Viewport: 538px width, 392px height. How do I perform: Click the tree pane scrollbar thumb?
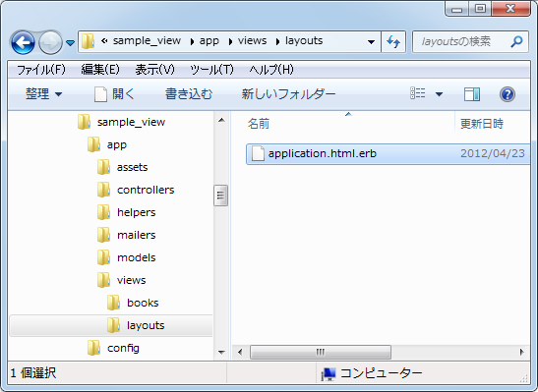click(x=220, y=196)
